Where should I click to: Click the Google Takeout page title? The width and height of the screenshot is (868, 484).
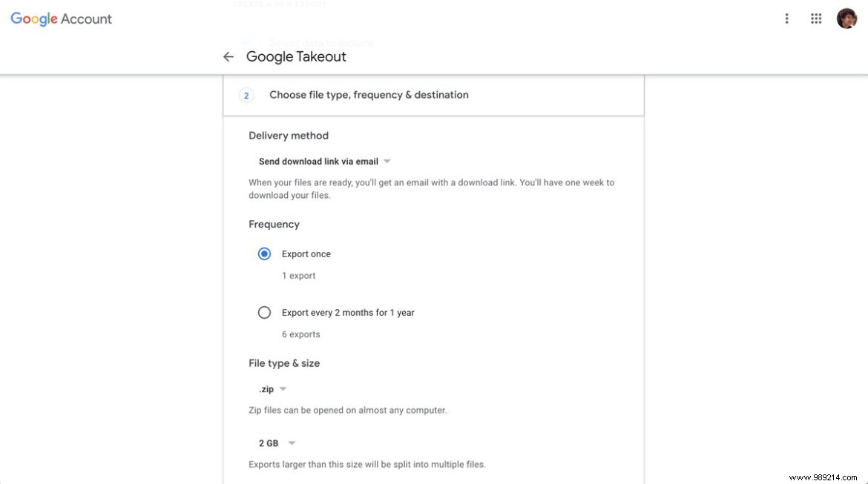point(296,56)
